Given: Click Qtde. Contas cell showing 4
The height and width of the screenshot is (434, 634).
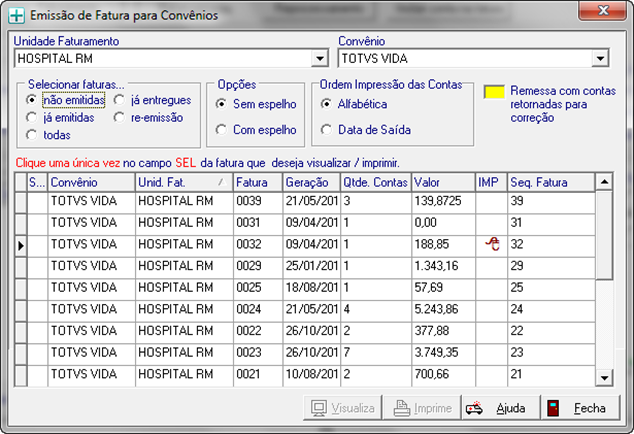Looking at the screenshot, I should click(376, 311).
